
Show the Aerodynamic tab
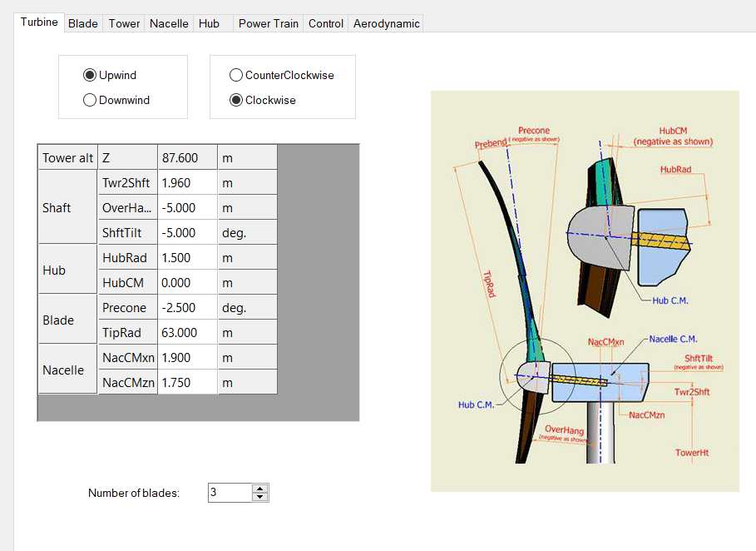click(386, 23)
